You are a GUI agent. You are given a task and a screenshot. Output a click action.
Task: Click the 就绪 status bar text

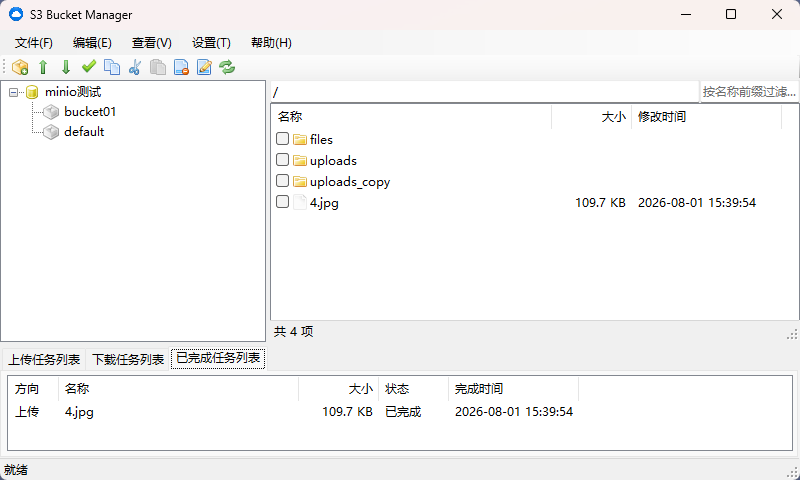(x=16, y=470)
